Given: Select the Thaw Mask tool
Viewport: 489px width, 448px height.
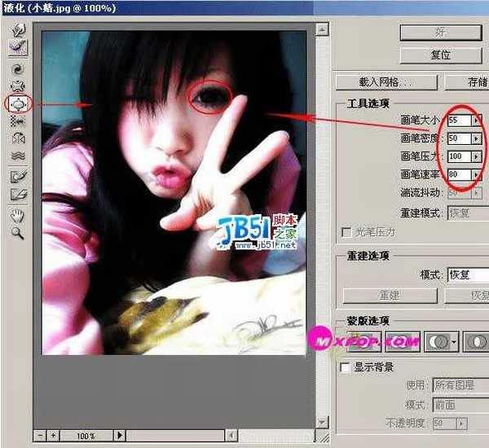Looking at the screenshot, I should click(19, 194).
